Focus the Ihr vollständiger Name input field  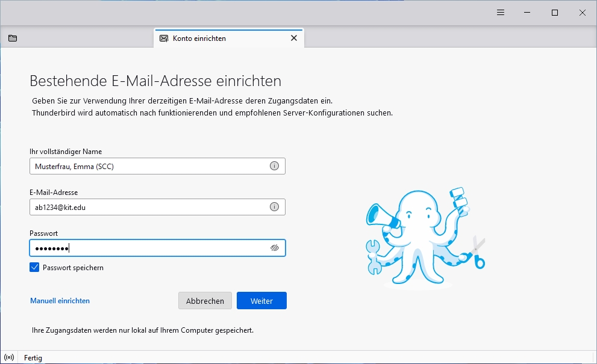coord(148,166)
